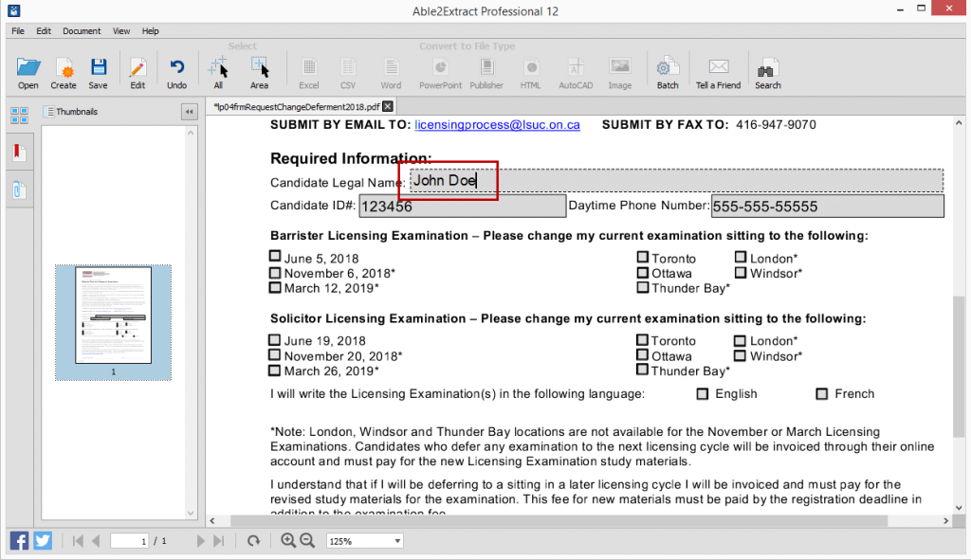Convert the document using the Word icon
This screenshot has height=560, width=971.
pos(391,71)
